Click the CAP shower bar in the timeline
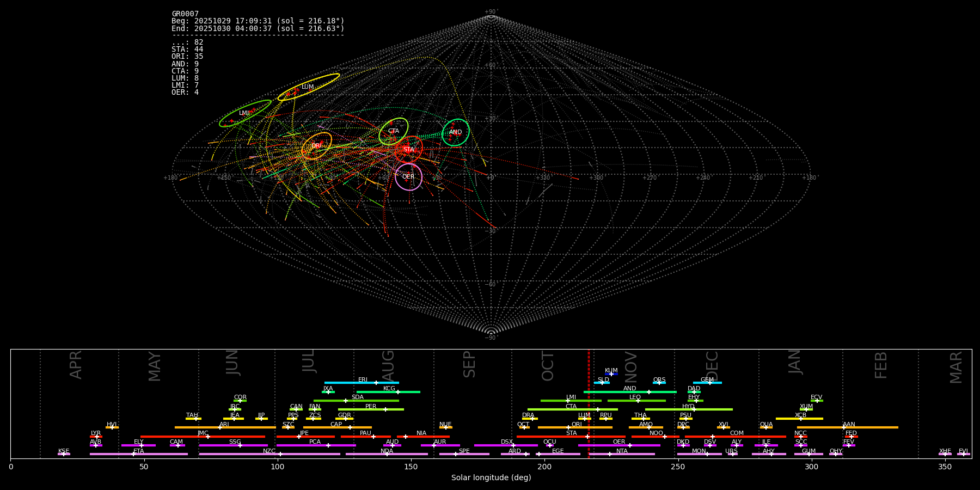The height and width of the screenshot is (490, 980). click(338, 427)
